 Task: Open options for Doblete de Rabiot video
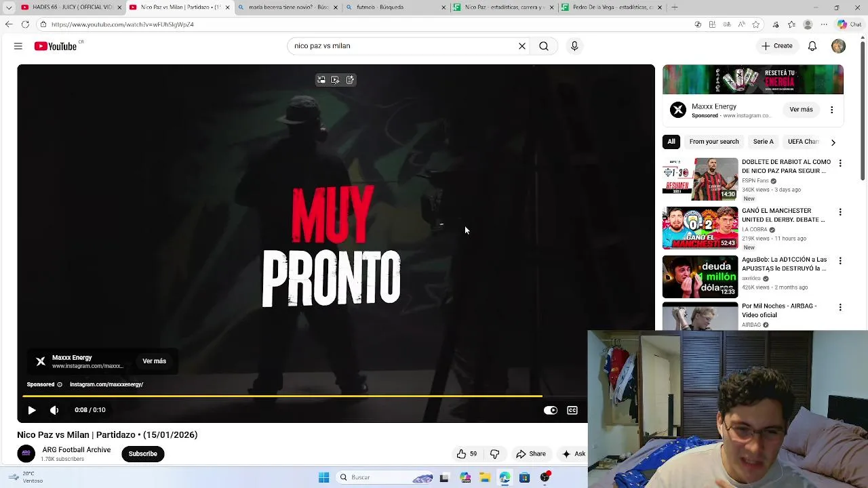coord(840,163)
